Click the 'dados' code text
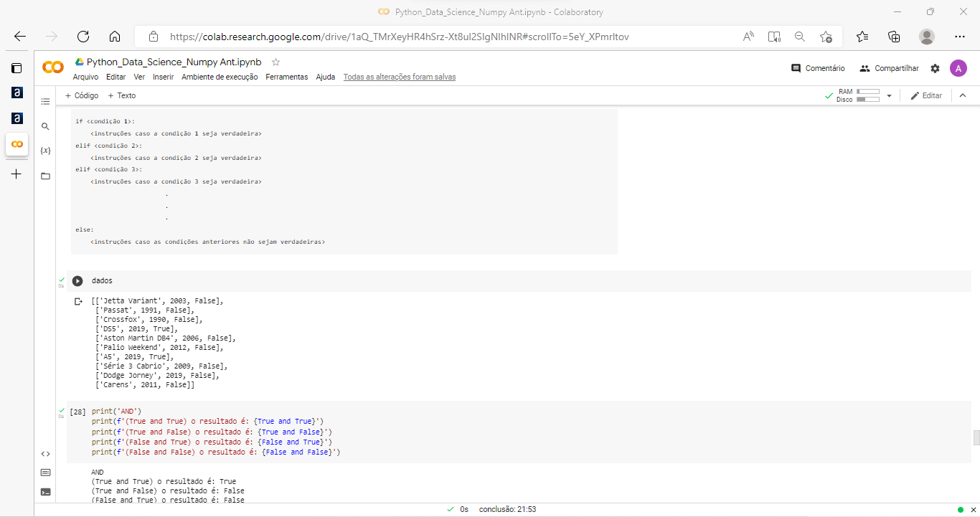The width and height of the screenshot is (980, 517). (x=102, y=280)
